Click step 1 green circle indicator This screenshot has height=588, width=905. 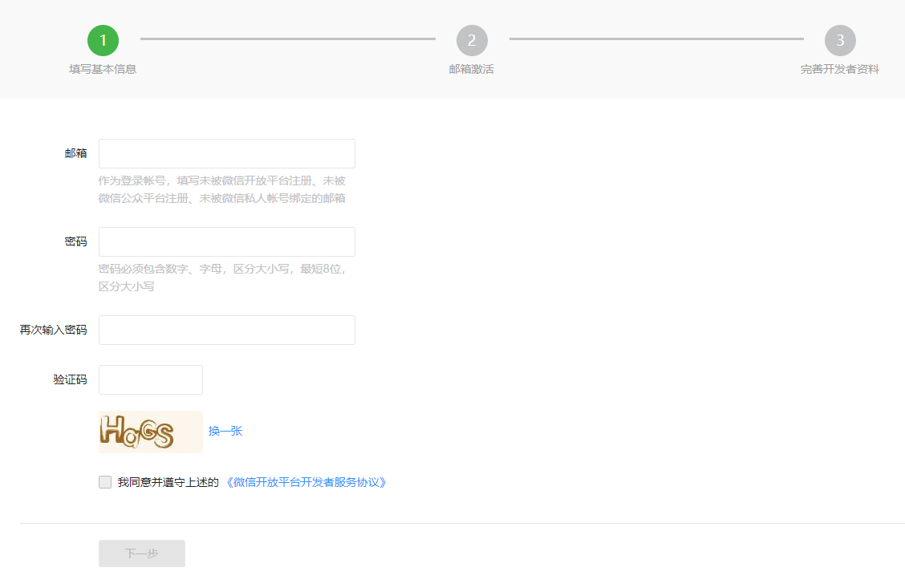click(103, 40)
